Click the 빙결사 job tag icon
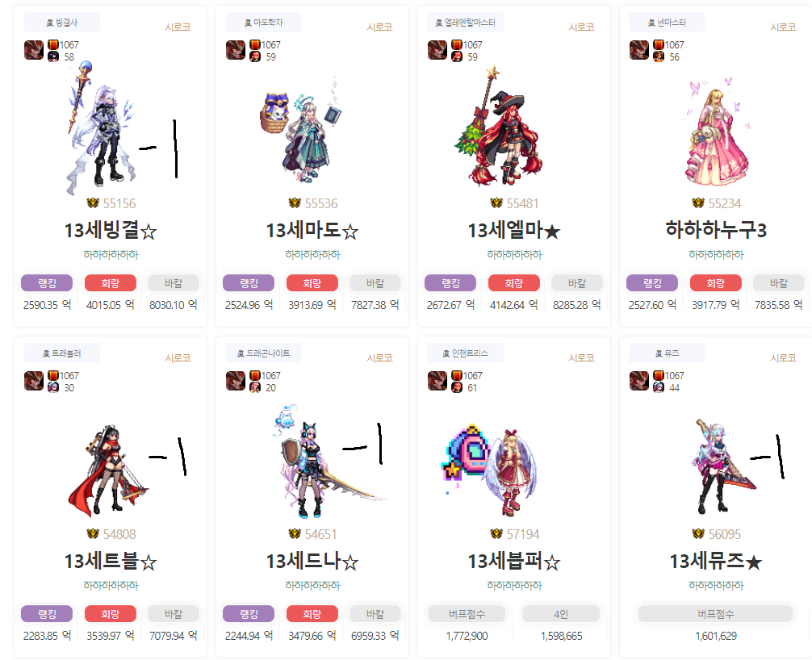 point(50,23)
